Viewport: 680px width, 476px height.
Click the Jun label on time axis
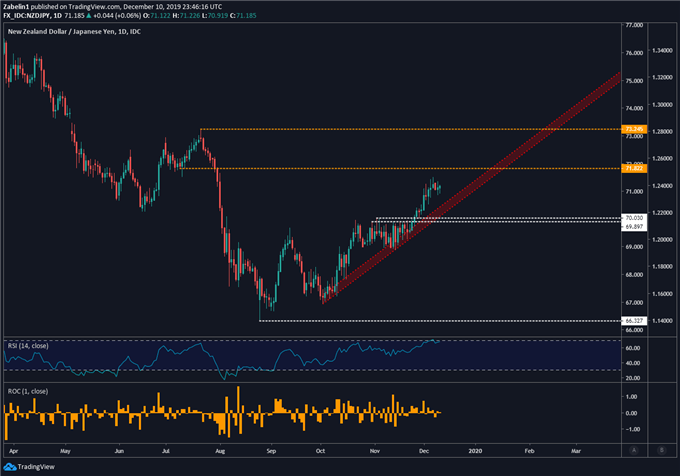click(119, 451)
